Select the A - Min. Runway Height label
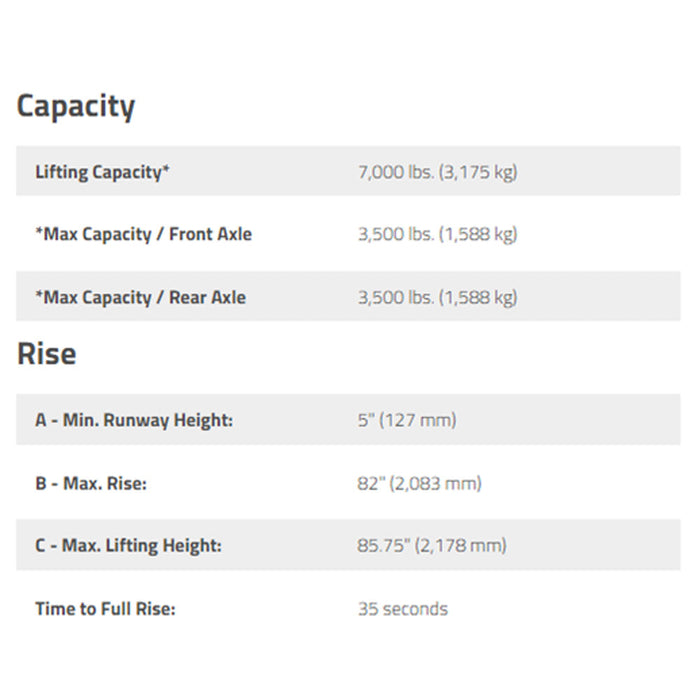 134,421
